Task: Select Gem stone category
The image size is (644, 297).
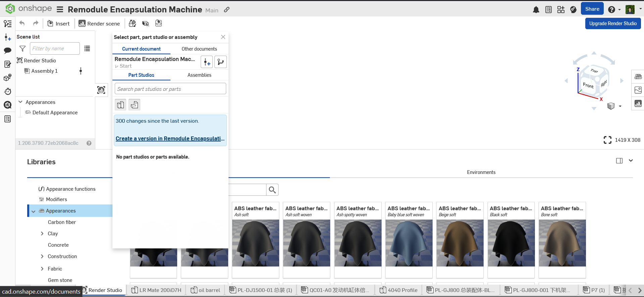Action: pos(60,280)
